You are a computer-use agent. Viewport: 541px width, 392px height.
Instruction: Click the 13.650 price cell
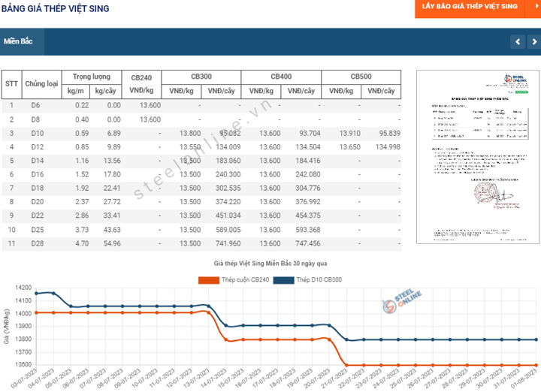pos(350,147)
